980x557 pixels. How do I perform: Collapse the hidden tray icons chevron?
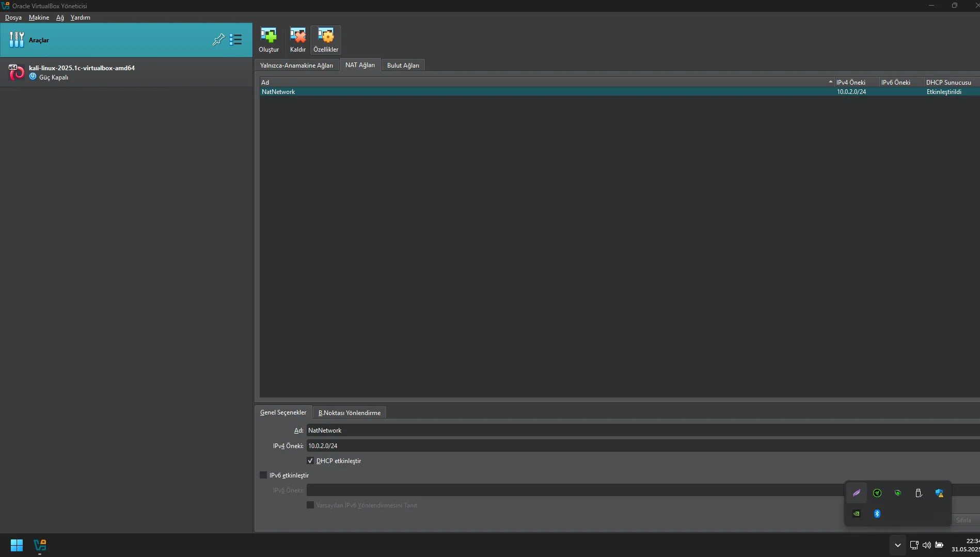click(897, 545)
